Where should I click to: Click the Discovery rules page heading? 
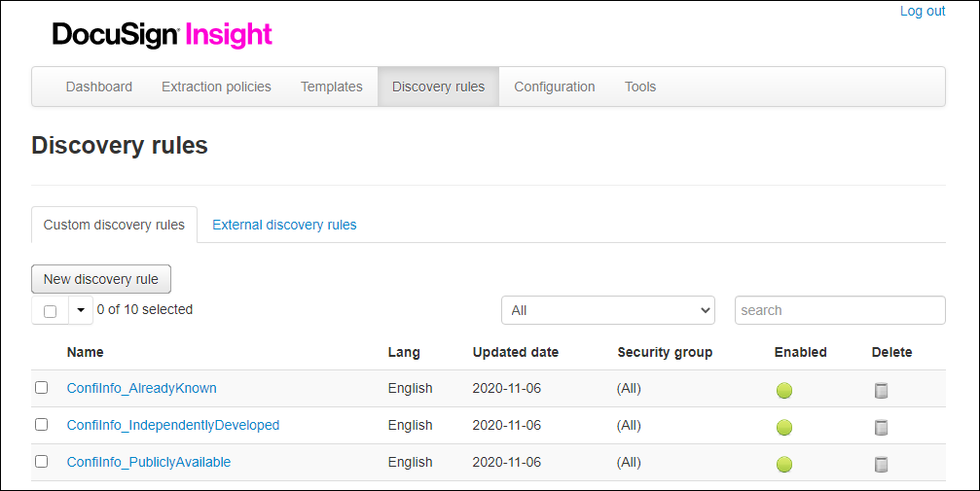[120, 145]
